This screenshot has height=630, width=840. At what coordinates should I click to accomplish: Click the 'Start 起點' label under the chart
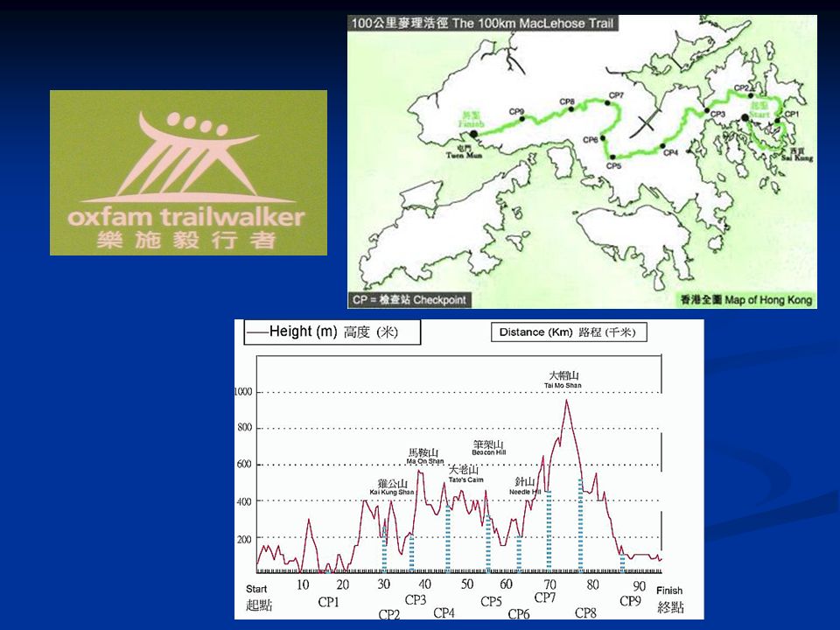[259, 598]
